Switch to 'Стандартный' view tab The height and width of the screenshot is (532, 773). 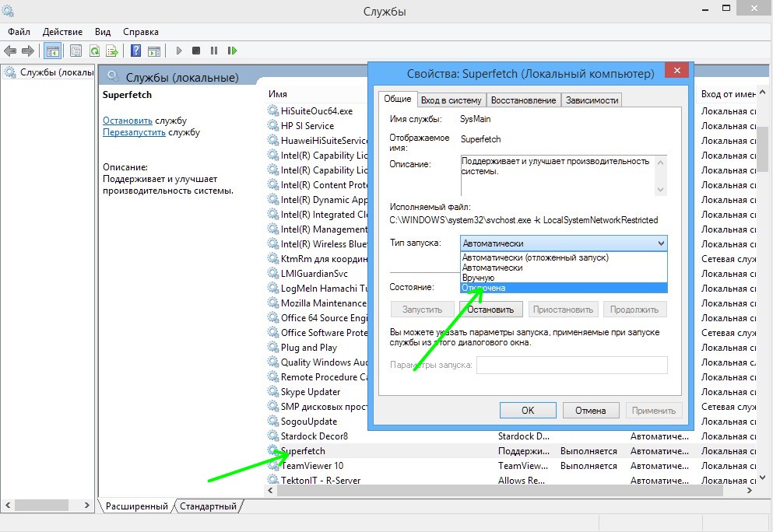click(208, 506)
